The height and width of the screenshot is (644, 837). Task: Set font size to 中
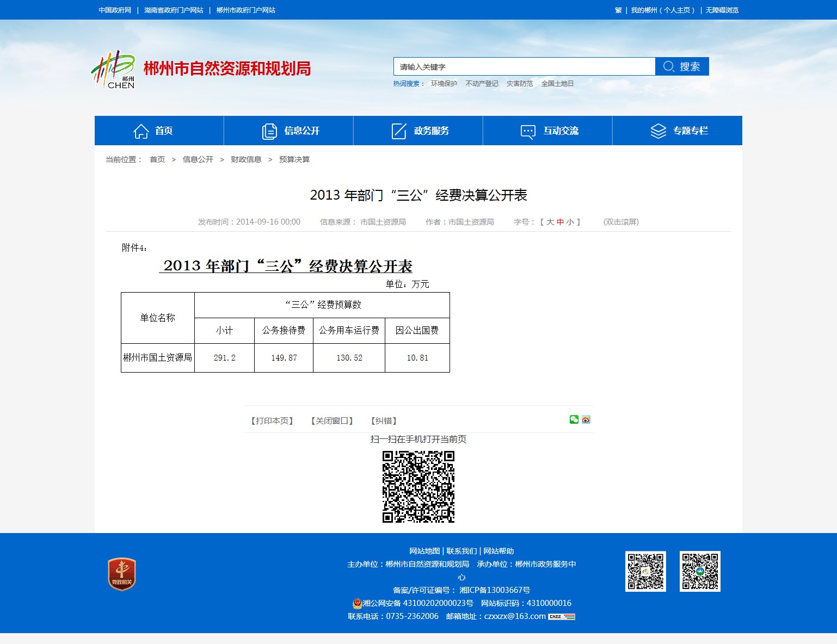tap(560, 222)
